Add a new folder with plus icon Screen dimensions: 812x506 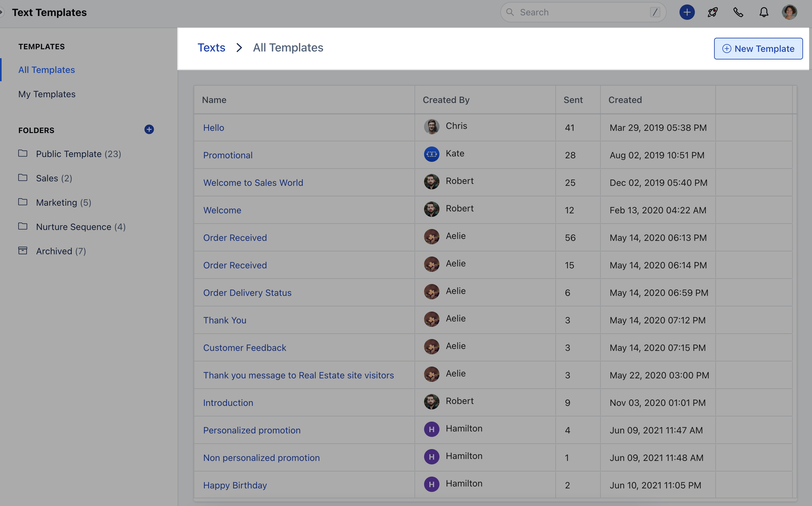point(149,130)
